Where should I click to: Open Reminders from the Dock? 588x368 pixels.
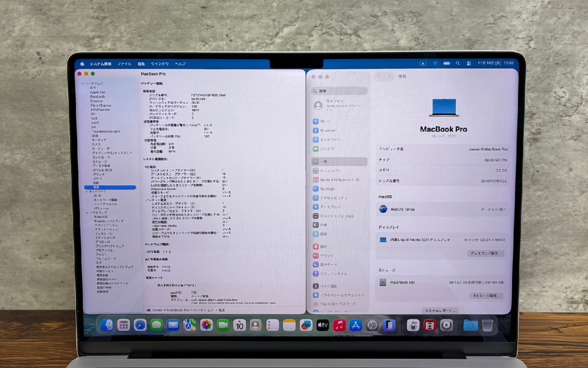pyautogui.click(x=273, y=325)
